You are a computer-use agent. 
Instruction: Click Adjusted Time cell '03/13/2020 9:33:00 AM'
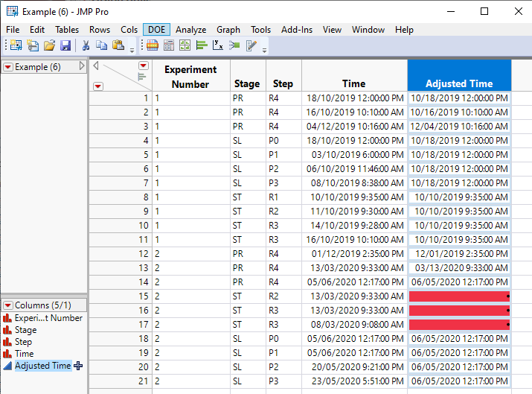click(x=459, y=268)
